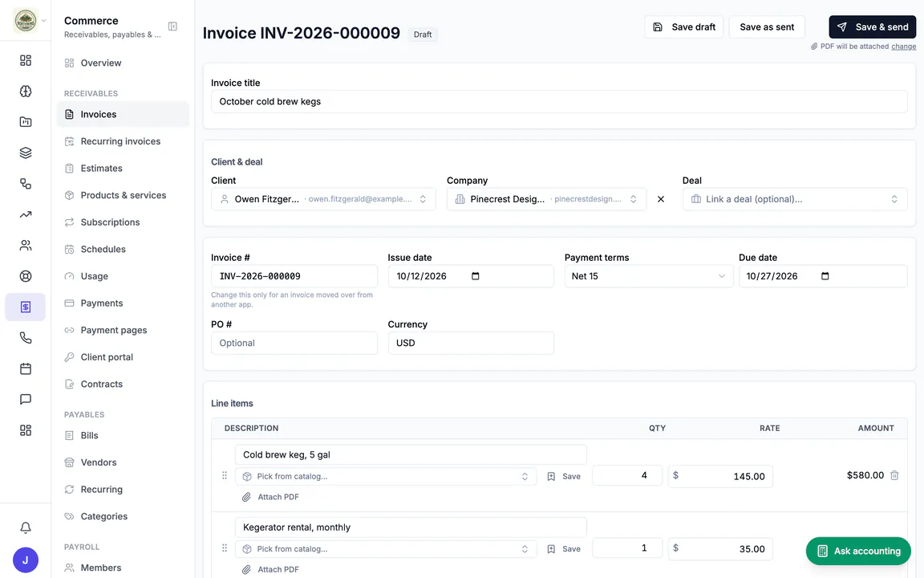
Task: Open the Client selector Owen Fitzgerald
Action: click(323, 199)
